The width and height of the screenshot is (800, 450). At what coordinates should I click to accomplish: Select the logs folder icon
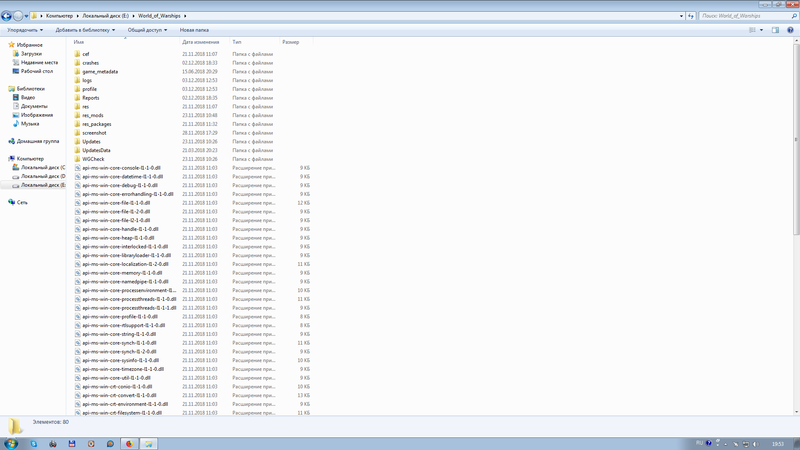(x=78, y=80)
